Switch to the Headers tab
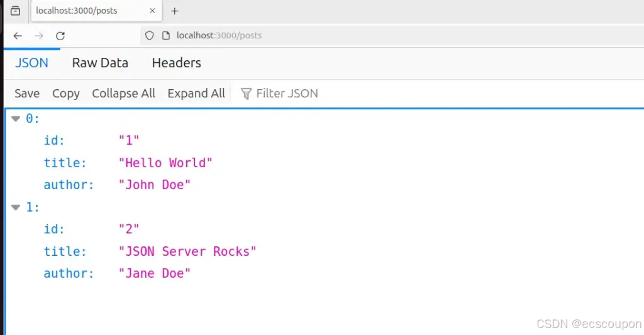 [x=177, y=63]
